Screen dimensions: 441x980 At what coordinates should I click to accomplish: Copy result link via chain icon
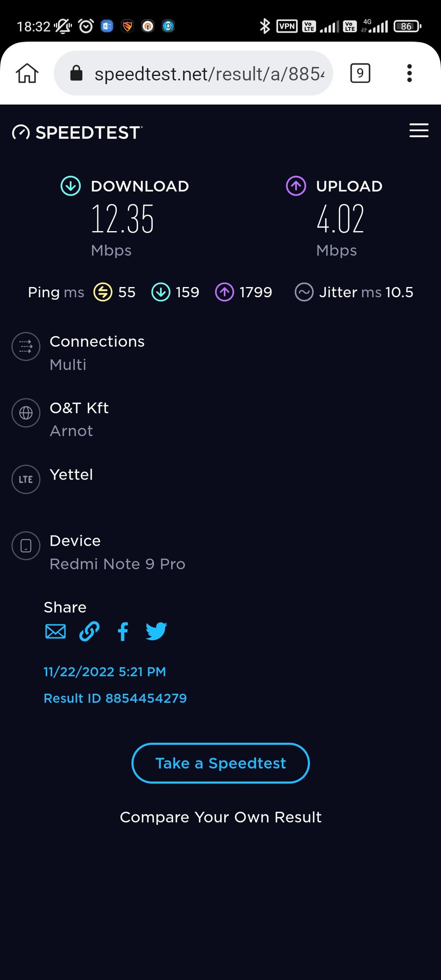click(89, 632)
